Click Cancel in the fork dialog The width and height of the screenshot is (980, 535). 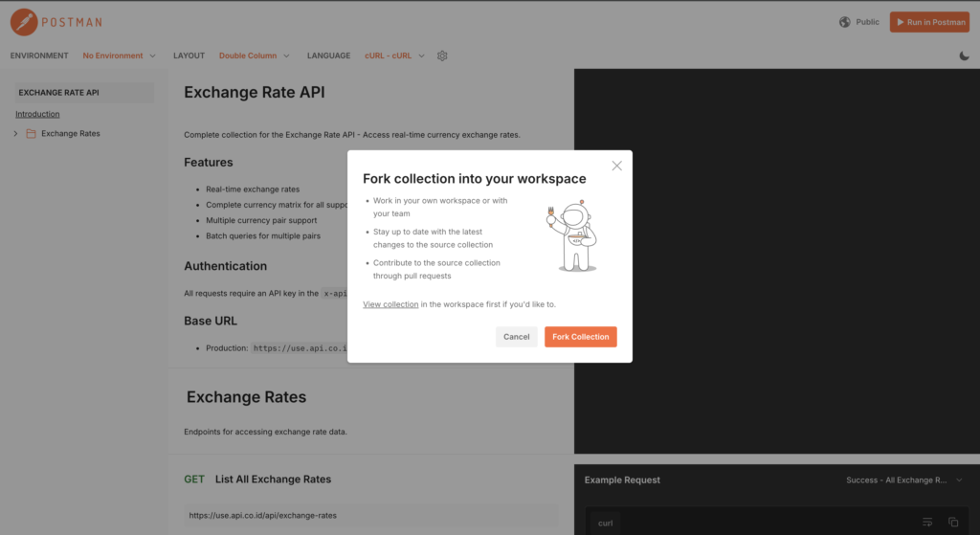coord(516,337)
